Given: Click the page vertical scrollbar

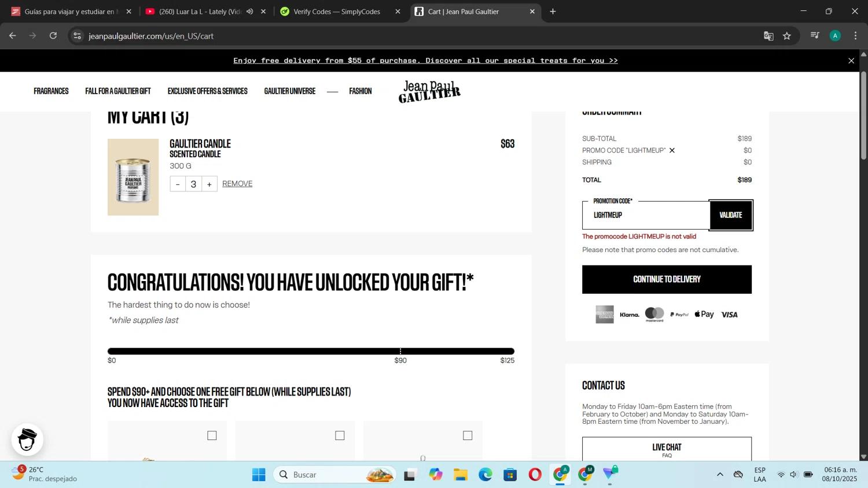Looking at the screenshot, I should pos(863,116).
